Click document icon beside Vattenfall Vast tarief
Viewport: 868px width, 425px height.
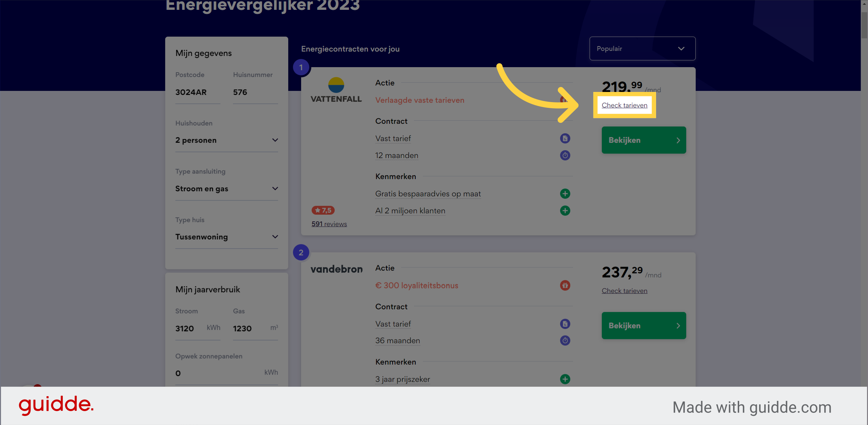(565, 138)
